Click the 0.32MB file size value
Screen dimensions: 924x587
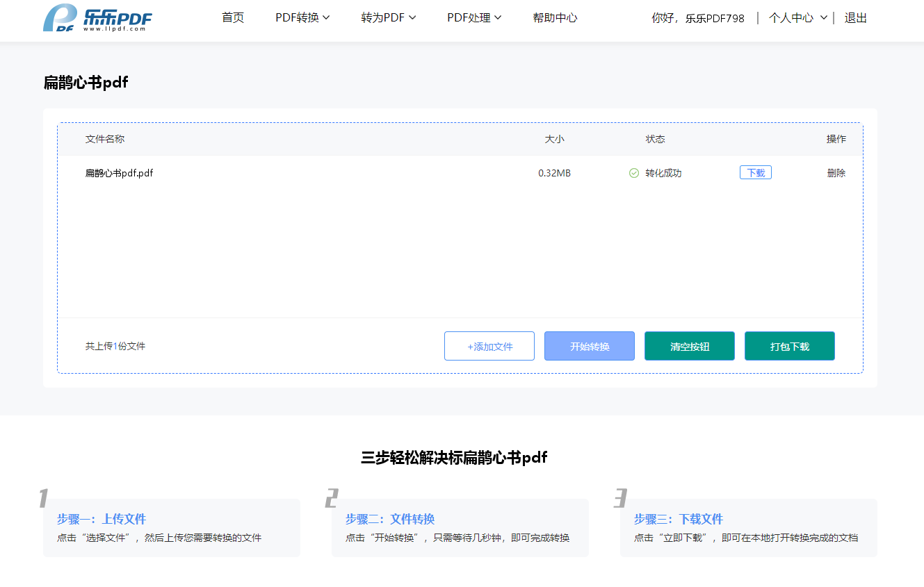[x=554, y=173]
